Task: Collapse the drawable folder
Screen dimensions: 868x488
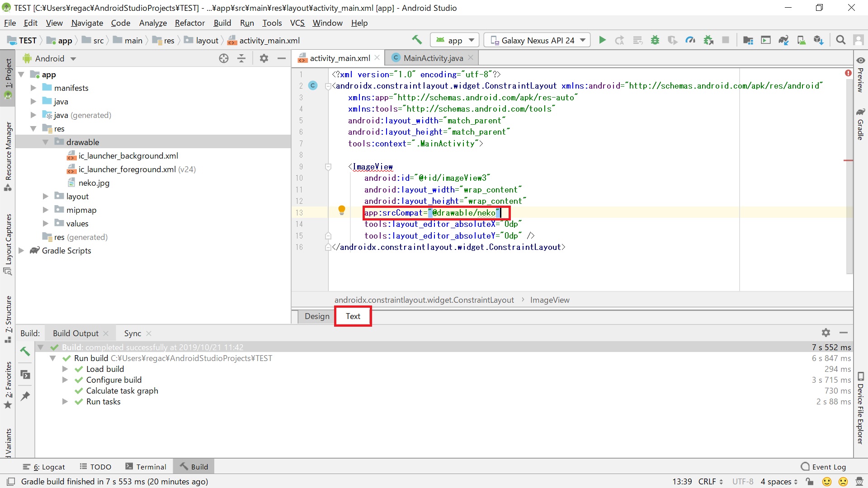Action: tap(45, 142)
